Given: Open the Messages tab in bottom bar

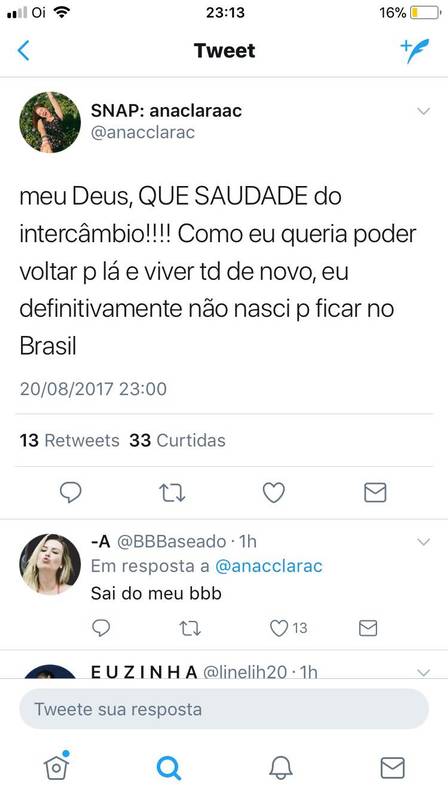Looking at the screenshot, I should 393,768.
